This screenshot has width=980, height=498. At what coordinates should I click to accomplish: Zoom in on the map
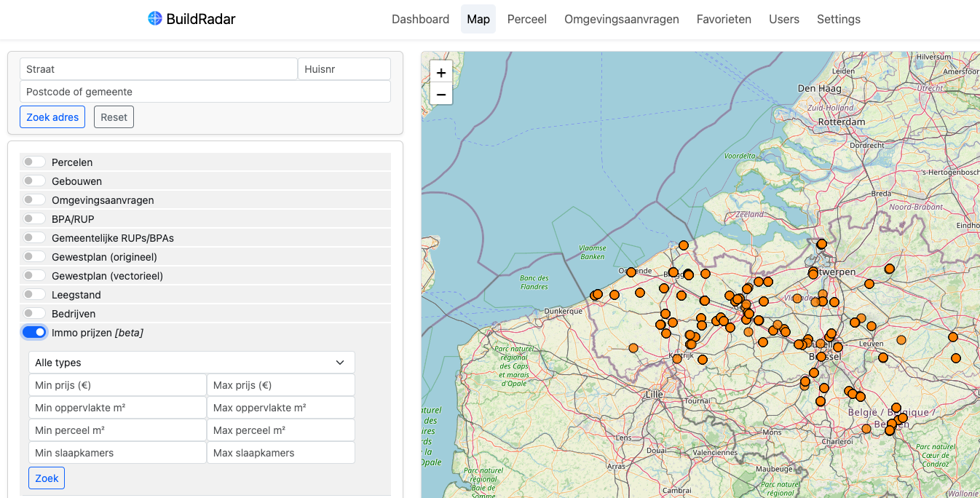point(441,73)
